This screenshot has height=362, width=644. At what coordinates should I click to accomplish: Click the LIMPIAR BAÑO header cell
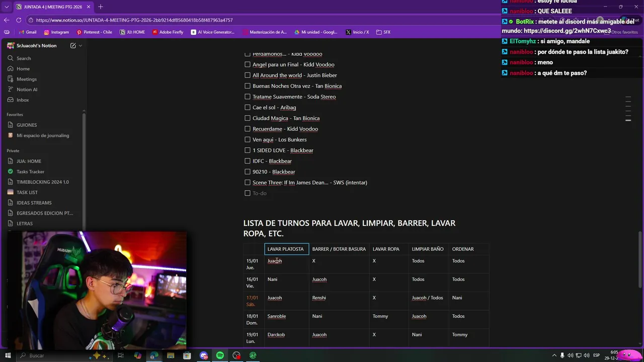point(428,249)
